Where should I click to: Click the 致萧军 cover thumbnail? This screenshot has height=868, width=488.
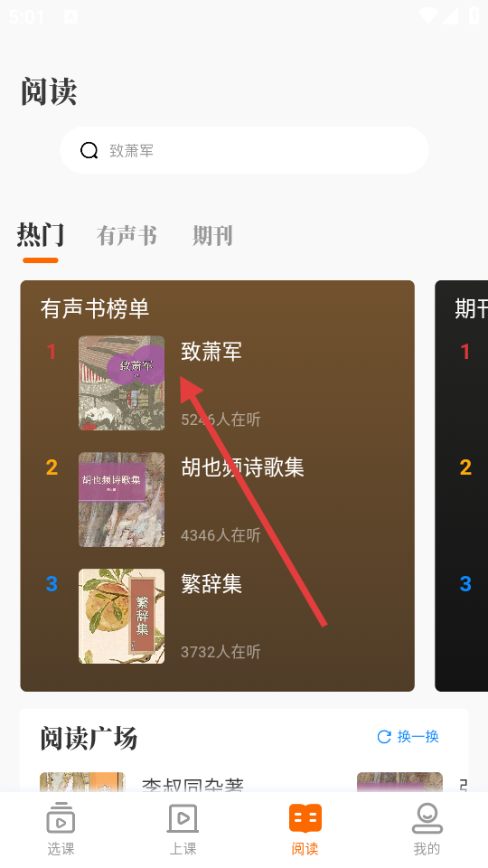coord(122,383)
